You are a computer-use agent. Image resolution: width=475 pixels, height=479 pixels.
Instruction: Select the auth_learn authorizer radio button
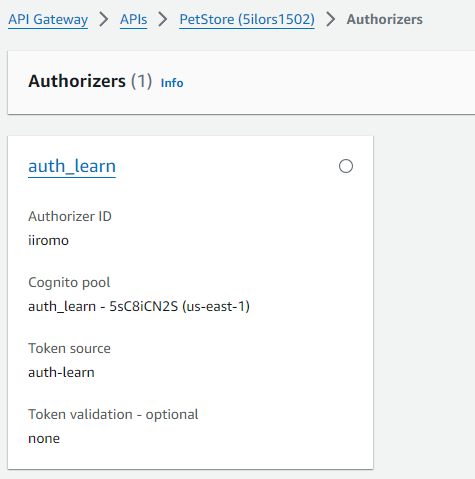pos(346,166)
